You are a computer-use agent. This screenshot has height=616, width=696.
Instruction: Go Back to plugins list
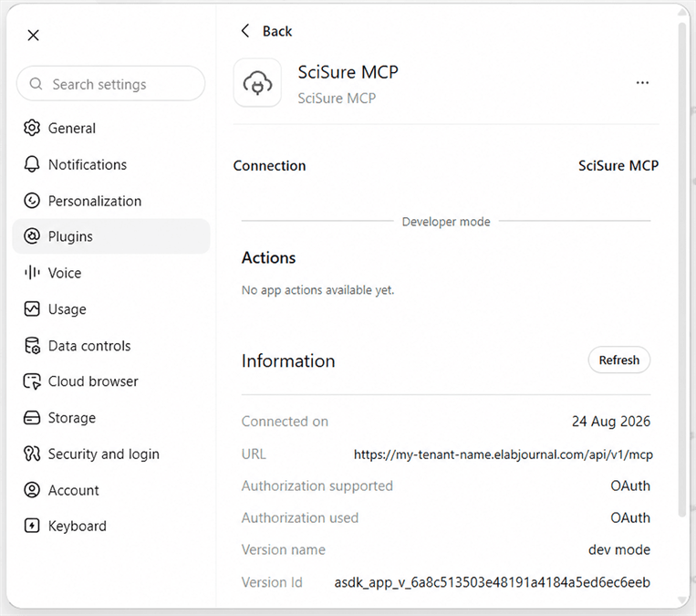(266, 31)
